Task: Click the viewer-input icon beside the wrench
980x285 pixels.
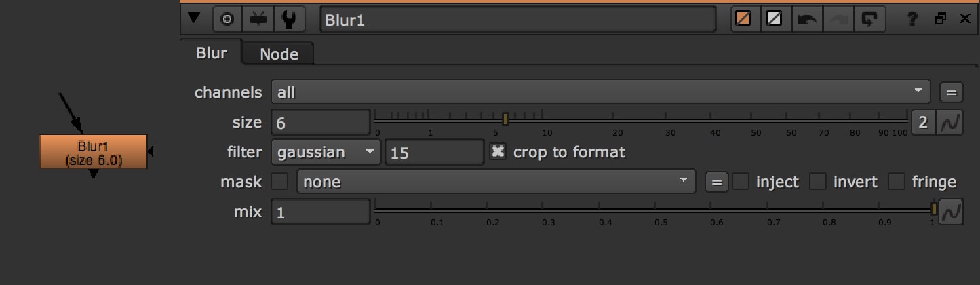Action: (258, 20)
